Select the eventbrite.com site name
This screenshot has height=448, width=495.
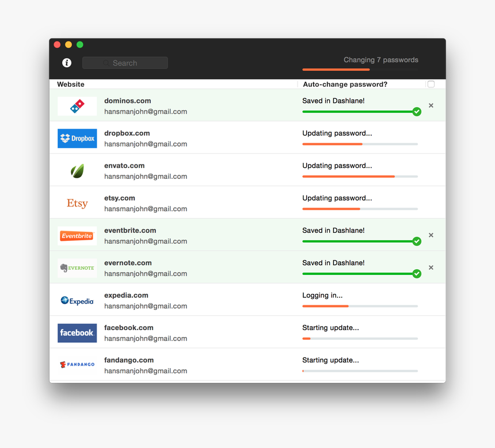coord(130,230)
